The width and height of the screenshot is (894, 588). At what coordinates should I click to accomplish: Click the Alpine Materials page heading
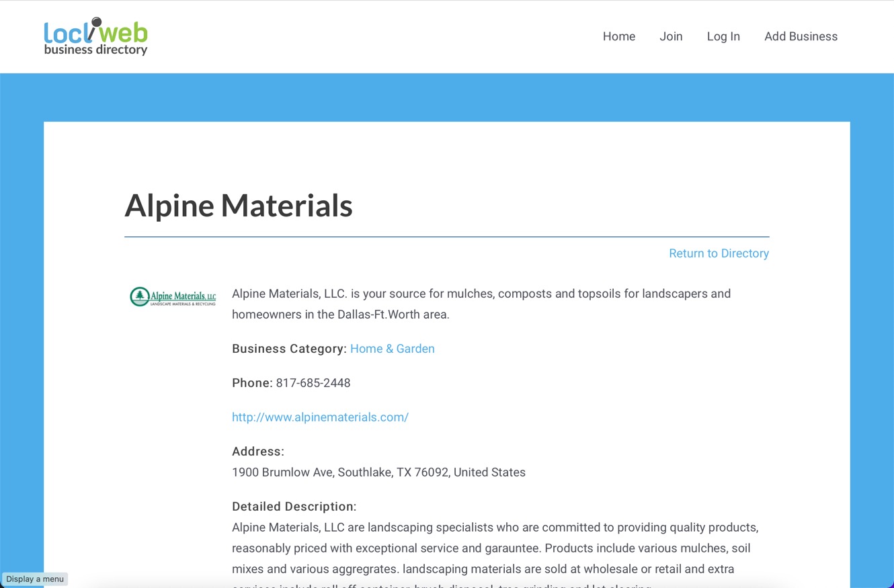coord(239,206)
